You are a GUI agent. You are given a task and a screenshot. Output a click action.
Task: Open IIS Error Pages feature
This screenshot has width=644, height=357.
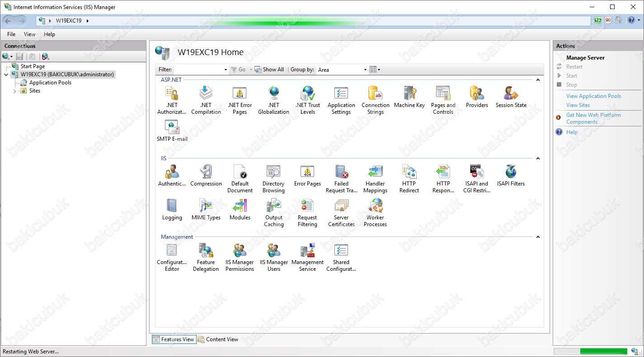point(307,176)
